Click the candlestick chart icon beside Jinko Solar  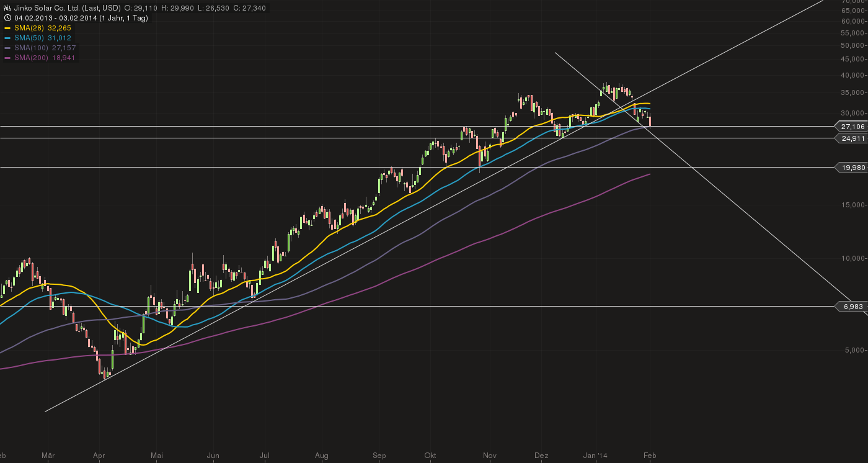click(x=7, y=7)
